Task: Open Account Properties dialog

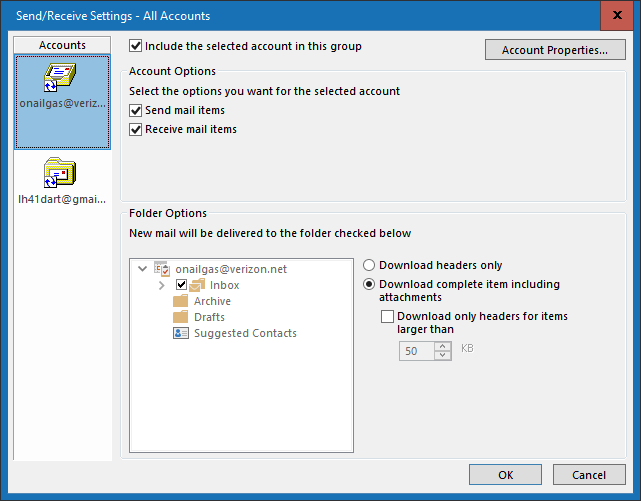Action: pos(555,50)
